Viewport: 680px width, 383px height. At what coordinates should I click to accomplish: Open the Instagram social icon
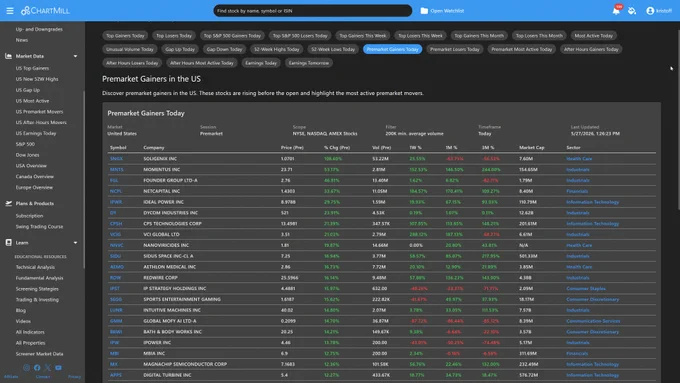[26, 367]
